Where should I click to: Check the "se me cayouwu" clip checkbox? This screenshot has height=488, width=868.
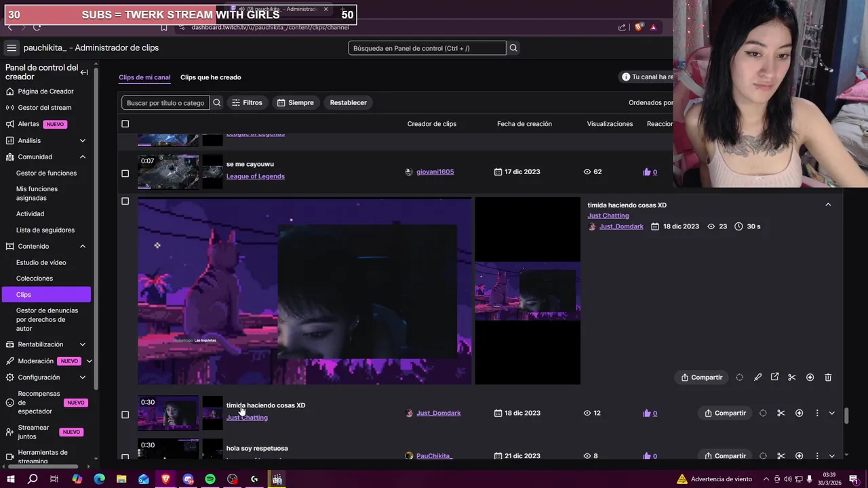(x=125, y=174)
